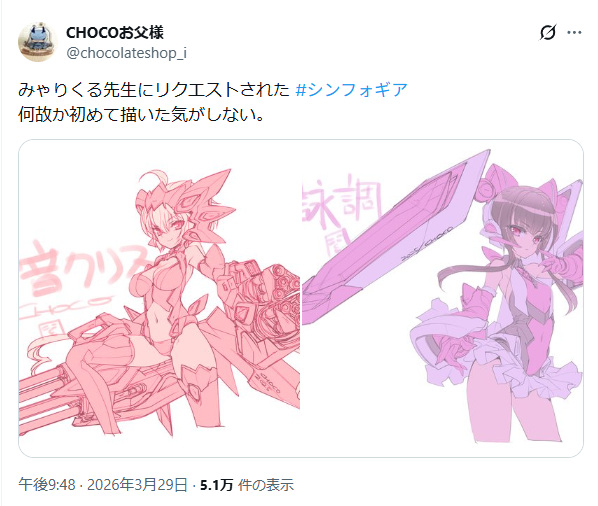598x506 pixels.
Task: Click the 午後9:48 timestamp
Action: coord(47,485)
